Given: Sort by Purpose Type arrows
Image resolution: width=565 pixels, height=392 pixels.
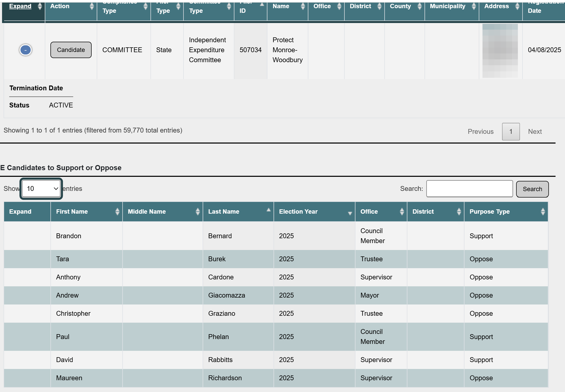Looking at the screenshot, I should (x=543, y=212).
